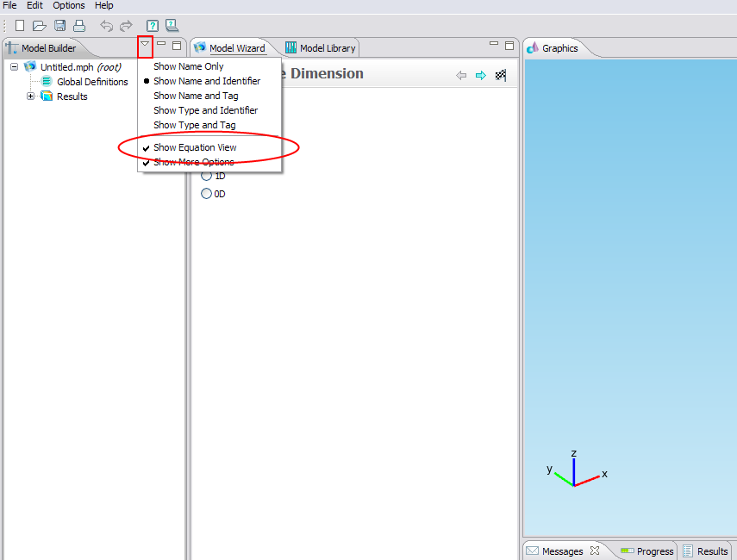Select the 0D dimension radio button
The image size is (737, 560).
click(206, 194)
